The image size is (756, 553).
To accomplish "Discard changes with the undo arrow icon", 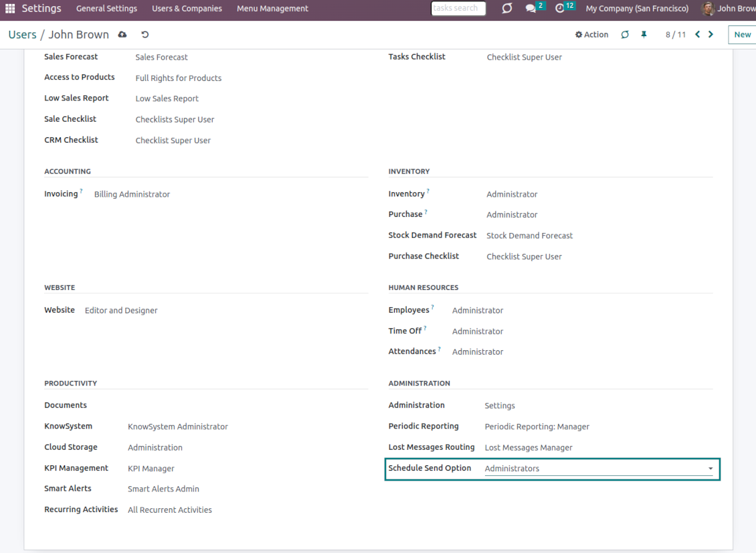I will [x=145, y=34].
